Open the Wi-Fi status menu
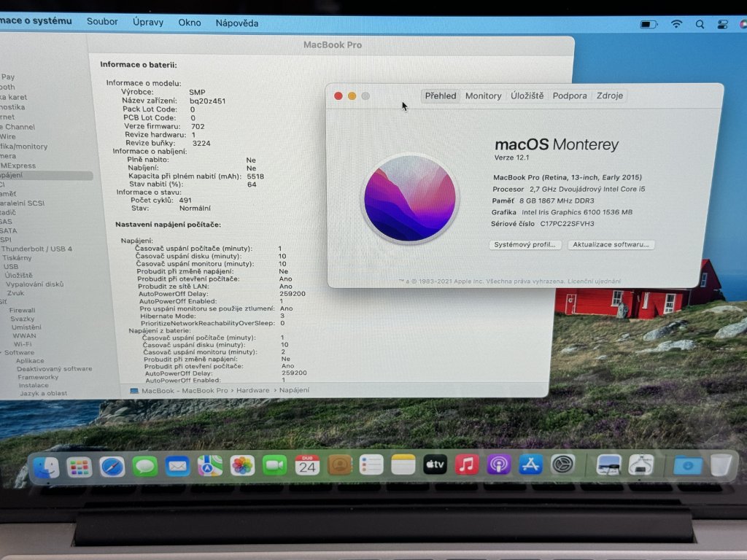The image size is (747, 560). click(x=676, y=24)
